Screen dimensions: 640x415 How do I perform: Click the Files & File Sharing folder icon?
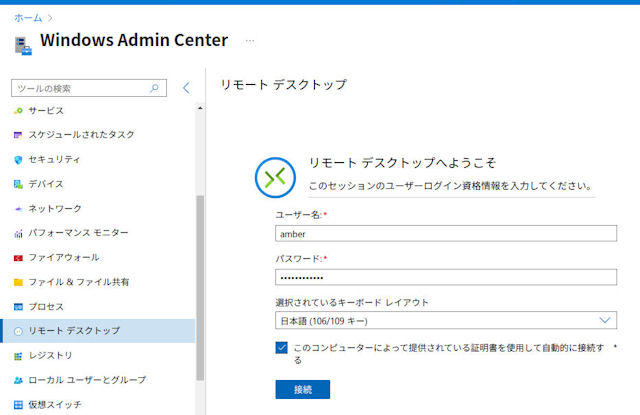pos(18,282)
